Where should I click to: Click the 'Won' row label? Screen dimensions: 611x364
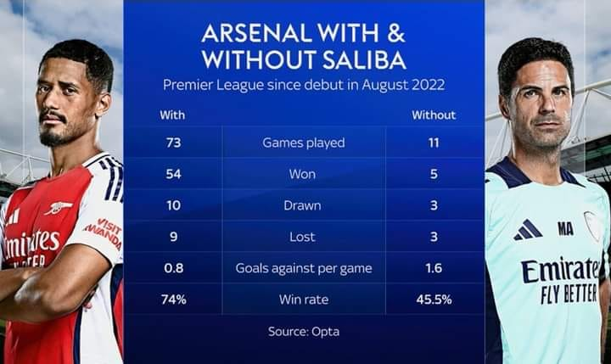point(303,174)
